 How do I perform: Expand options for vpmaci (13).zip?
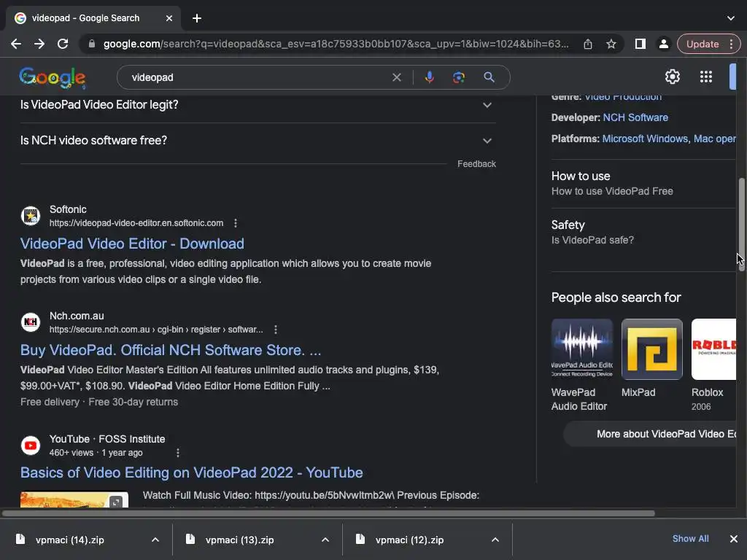pyautogui.click(x=325, y=540)
